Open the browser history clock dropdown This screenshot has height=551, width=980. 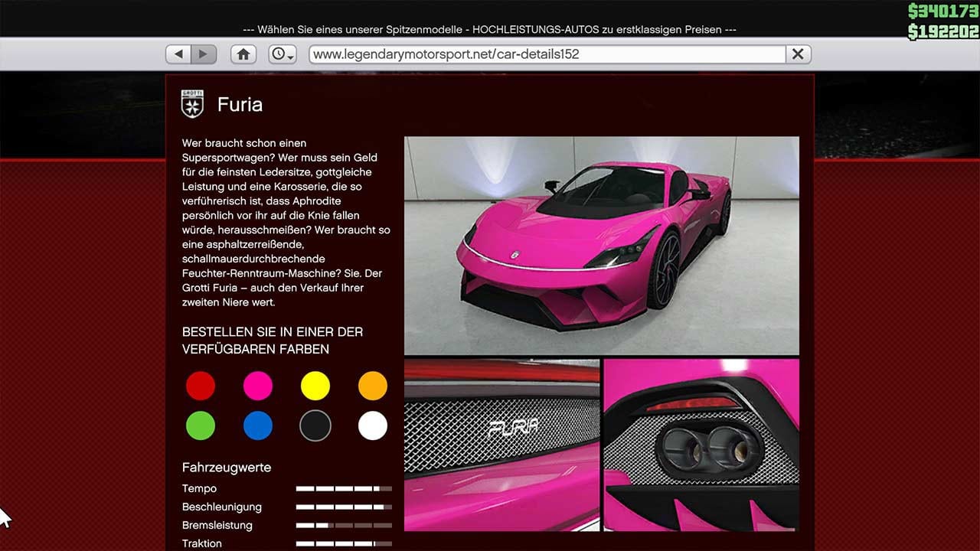283,54
